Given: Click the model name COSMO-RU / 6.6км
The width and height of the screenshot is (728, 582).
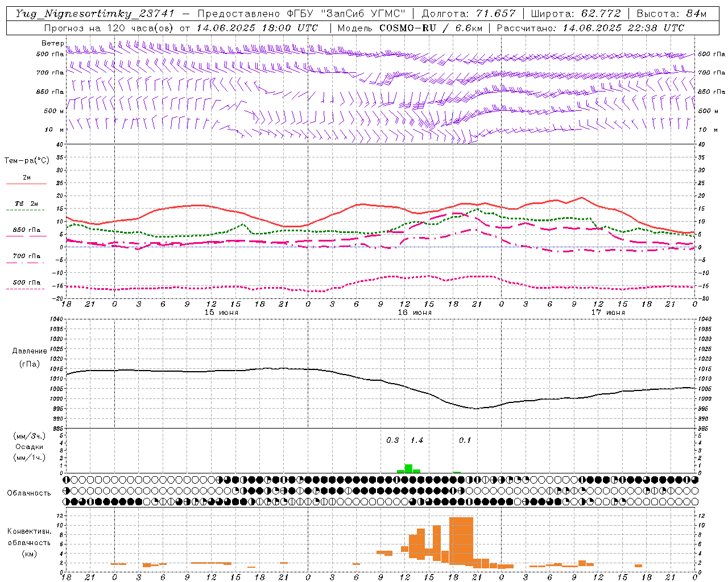Looking at the screenshot, I should click(431, 28).
